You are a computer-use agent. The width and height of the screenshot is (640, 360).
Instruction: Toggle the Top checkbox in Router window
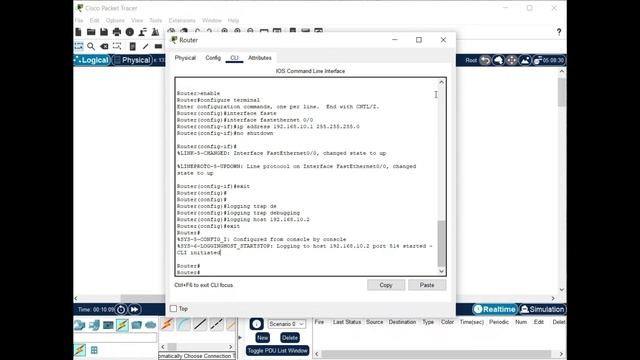(x=173, y=309)
